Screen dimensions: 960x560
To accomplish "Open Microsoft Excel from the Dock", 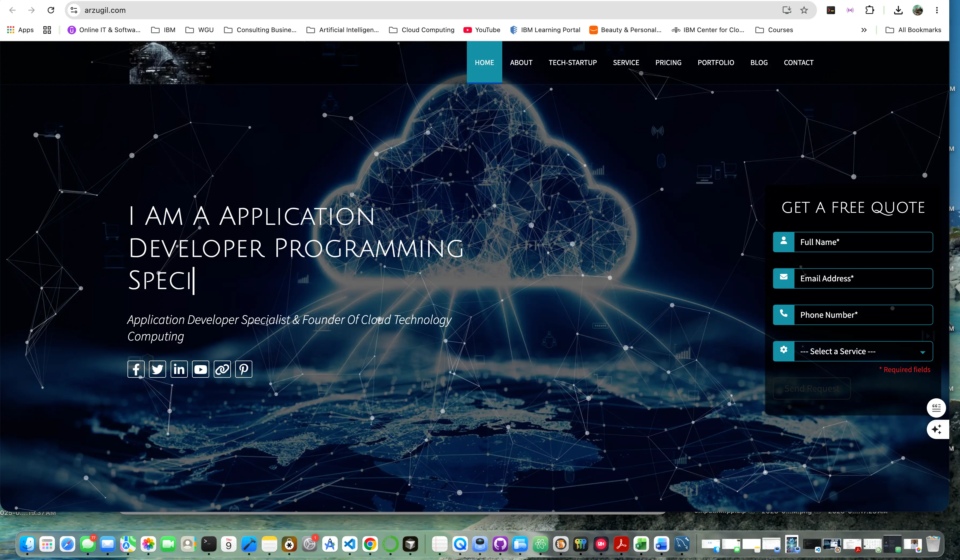I will click(641, 544).
